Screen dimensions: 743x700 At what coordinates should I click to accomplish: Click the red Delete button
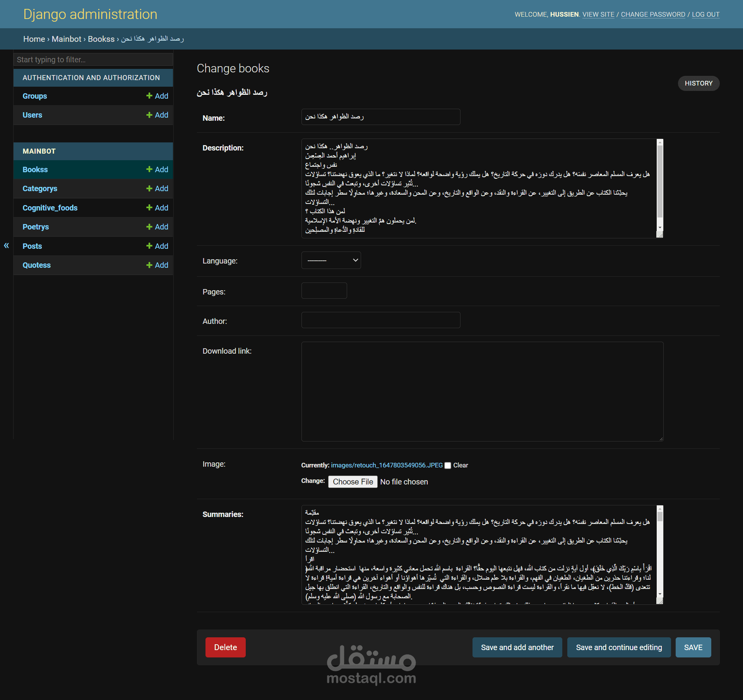pyautogui.click(x=225, y=647)
